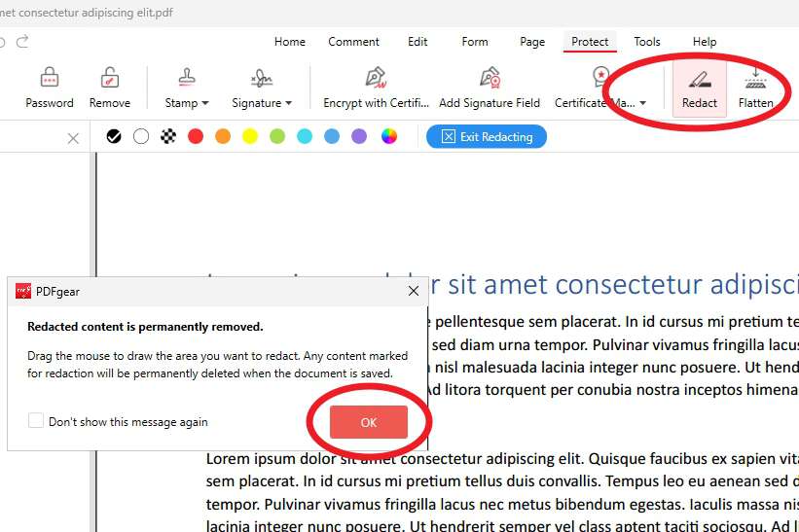
Task: Close the PDFgear dialog window
Action: pos(414,291)
